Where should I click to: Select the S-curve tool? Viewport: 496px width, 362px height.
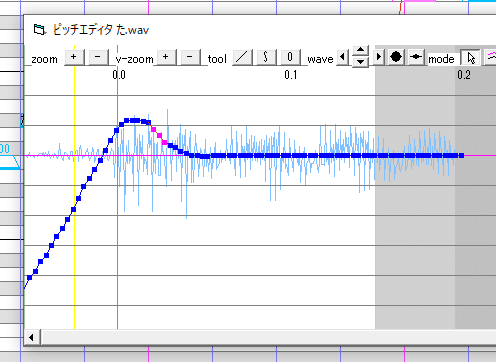click(x=266, y=57)
